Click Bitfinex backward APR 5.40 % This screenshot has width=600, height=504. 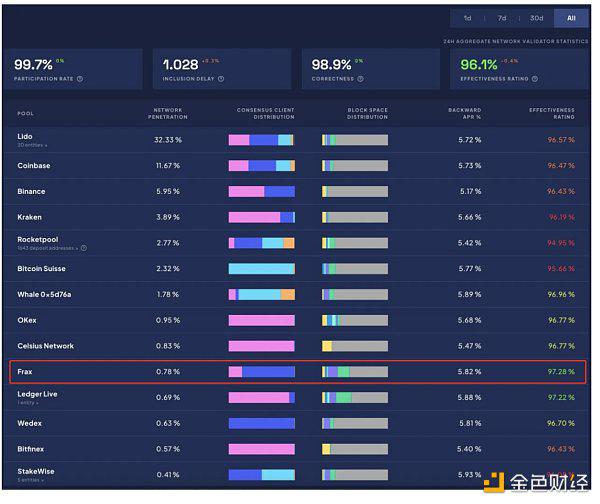469,449
